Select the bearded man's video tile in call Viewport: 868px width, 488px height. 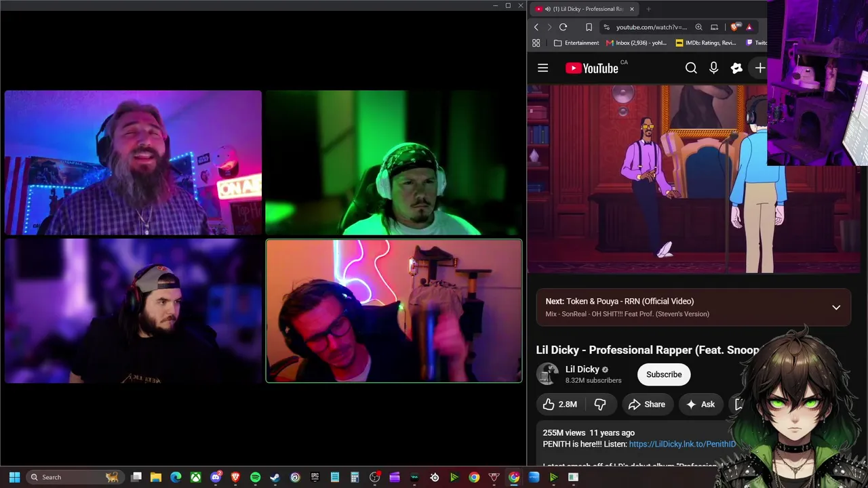[x=133, y=163]
